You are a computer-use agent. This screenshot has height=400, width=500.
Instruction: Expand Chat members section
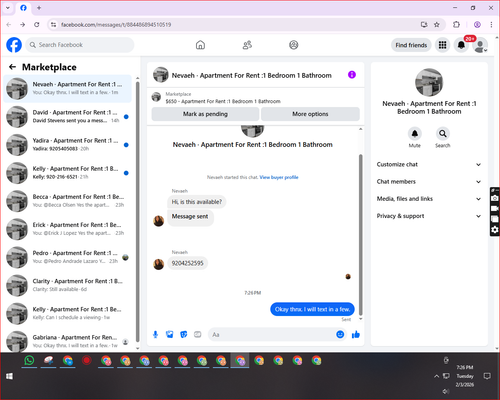pyautogui.click(x=429, y=182)
